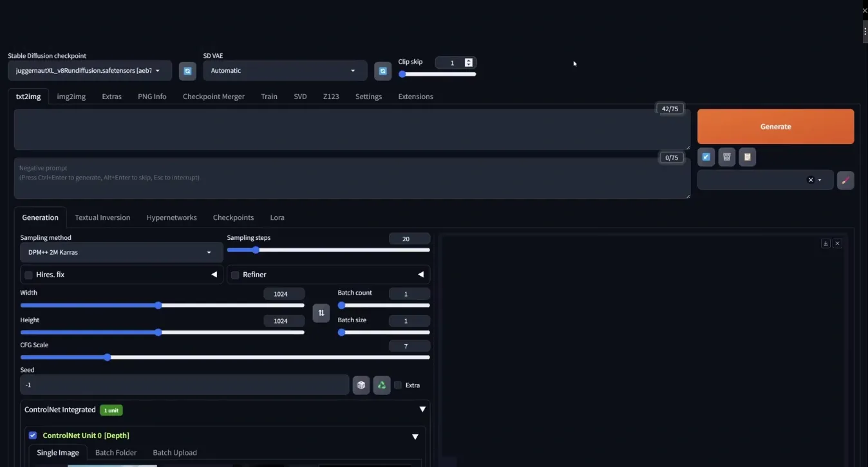
Task: Click into the Negative prompt field
Action: 352,178
